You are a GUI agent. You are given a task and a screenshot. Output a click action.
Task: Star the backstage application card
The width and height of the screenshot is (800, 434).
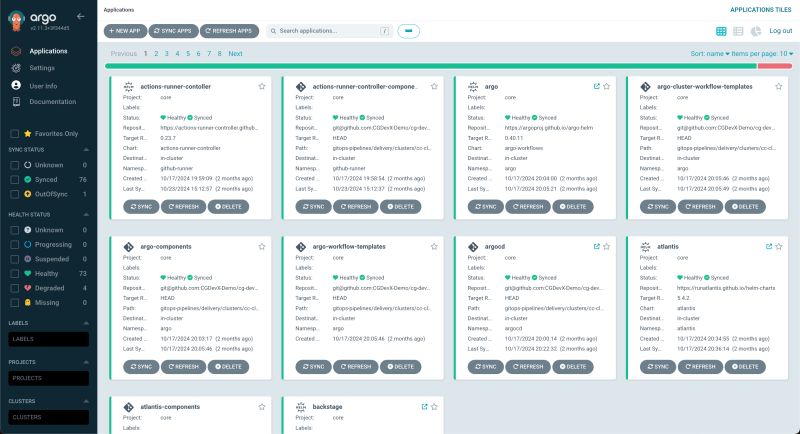point(434,406)
